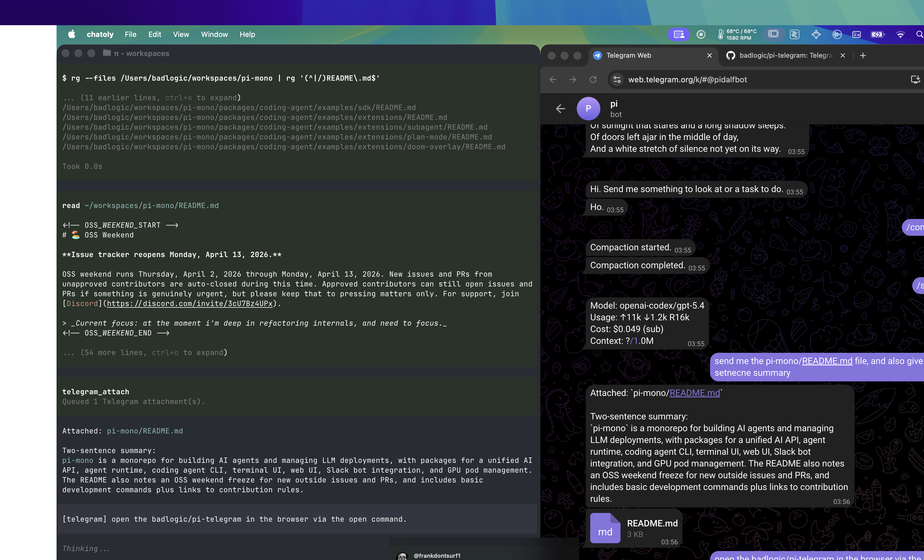The width and height of the screenshot is (924, 560).
Task: Click the pi bot avatar
Action: 588,109
